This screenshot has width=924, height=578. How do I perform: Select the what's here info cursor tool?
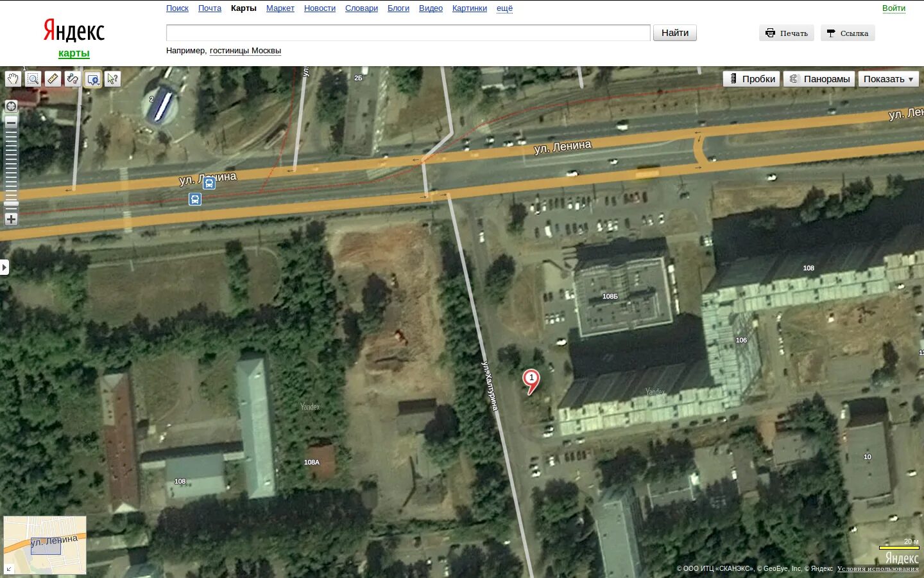112,79
